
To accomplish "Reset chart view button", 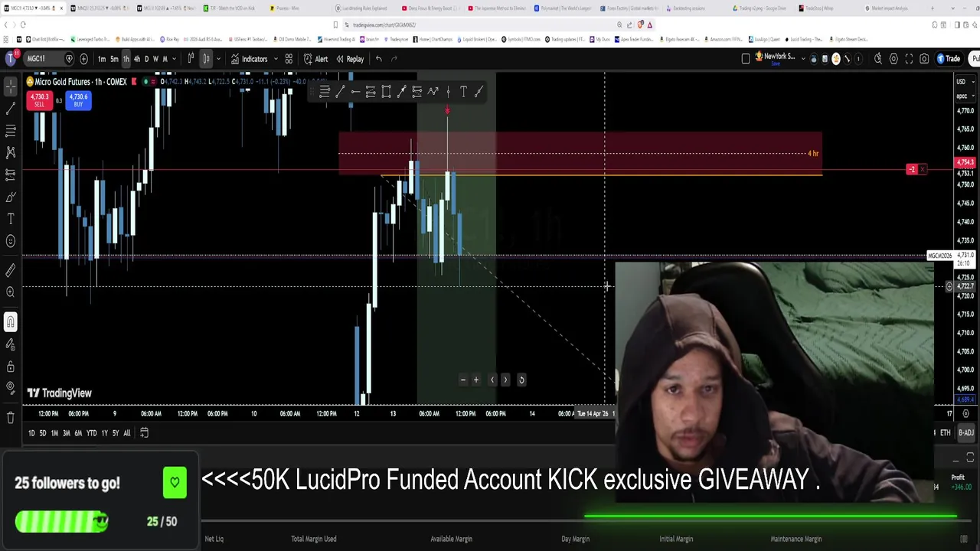I will tap(521, 380).
